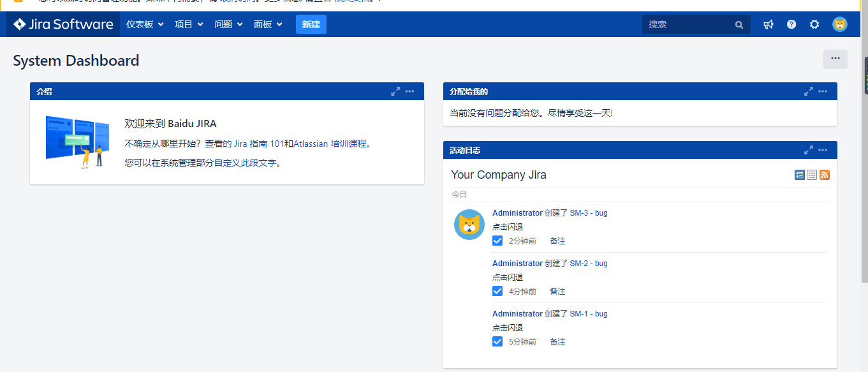Open the SM-3 - bug issue link
The width and height of the screenshot is (868, 372).
(589, 213)
